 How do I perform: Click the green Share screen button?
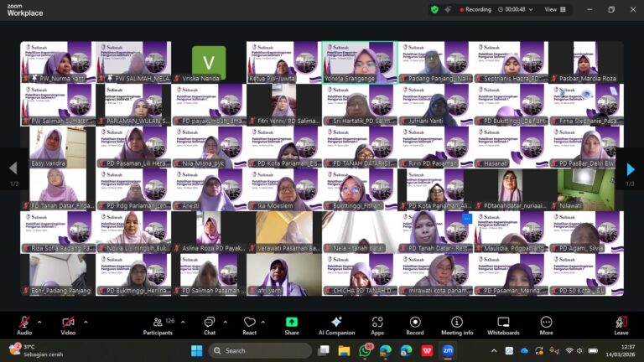291,325
